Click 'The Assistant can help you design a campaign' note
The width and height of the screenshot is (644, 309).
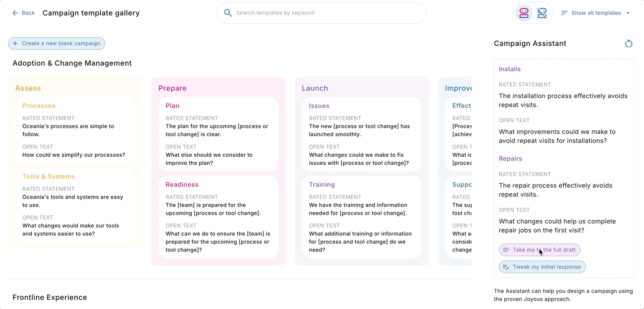coord(563,295)
